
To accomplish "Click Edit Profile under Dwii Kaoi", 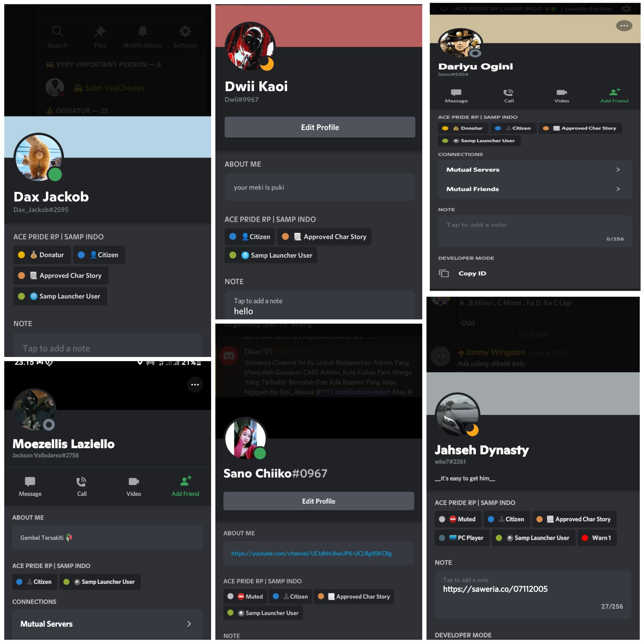I will [320, 127].
